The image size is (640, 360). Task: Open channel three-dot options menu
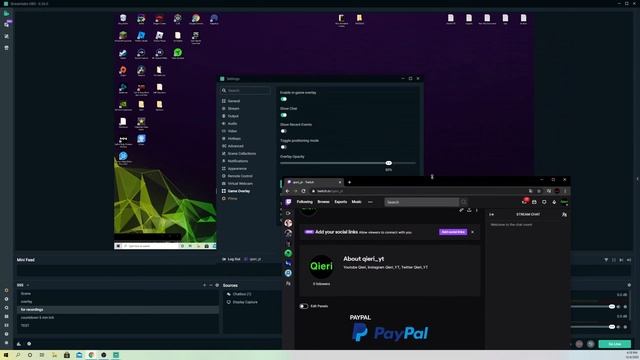point(477,210)
